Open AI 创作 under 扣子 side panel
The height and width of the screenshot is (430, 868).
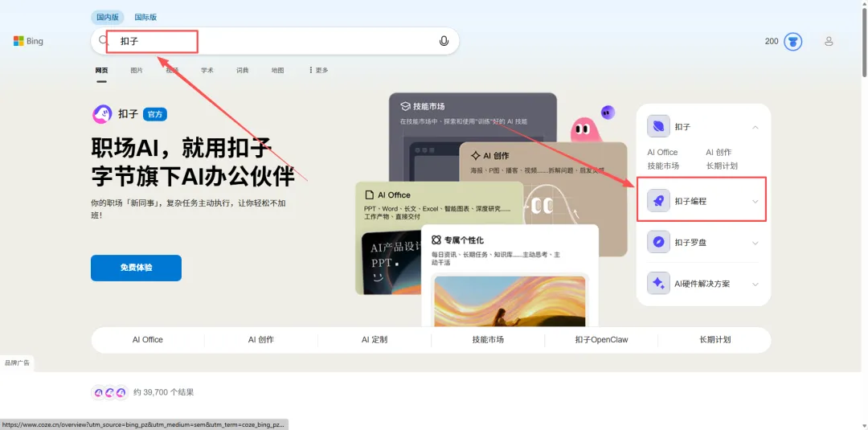click(719, 152)
